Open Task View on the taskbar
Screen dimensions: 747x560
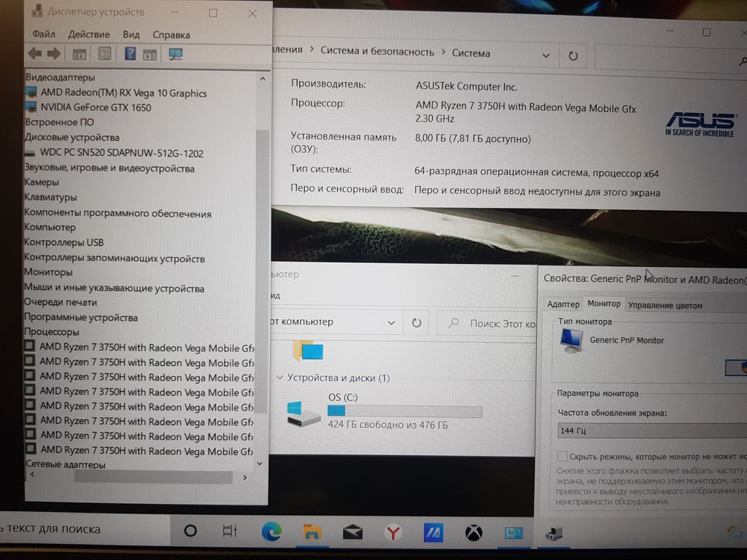(230, 531)
